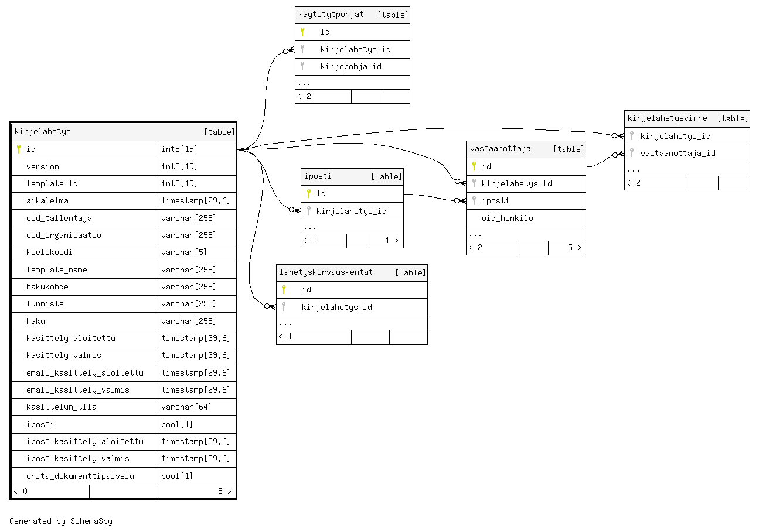Click the '5 >' count in vastaanottaja footer
This screenshot has width=759, height=532.
574,247
